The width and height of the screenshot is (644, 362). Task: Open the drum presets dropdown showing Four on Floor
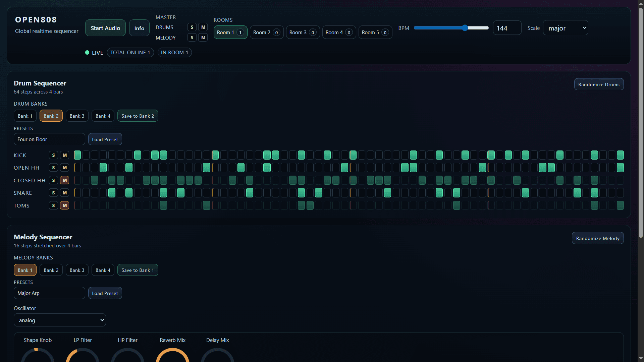click(49, 139)
